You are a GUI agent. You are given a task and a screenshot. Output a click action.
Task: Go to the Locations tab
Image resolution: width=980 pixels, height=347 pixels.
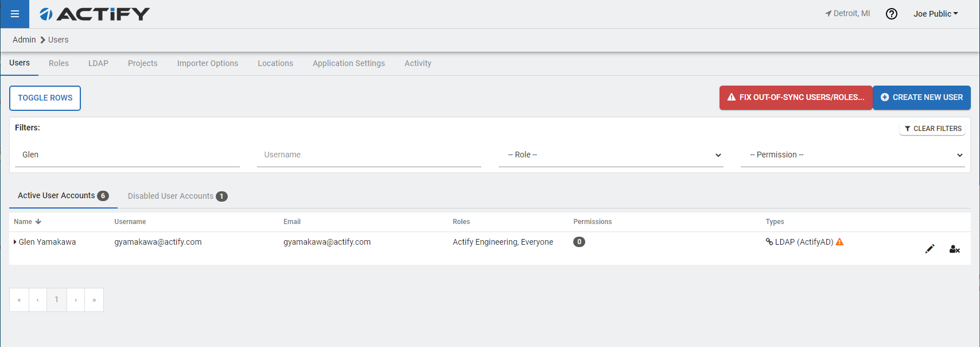click(x=275, y=63)
